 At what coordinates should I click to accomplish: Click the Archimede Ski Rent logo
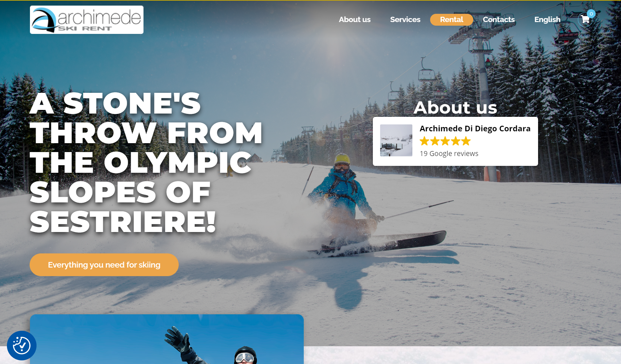[87, 20]
